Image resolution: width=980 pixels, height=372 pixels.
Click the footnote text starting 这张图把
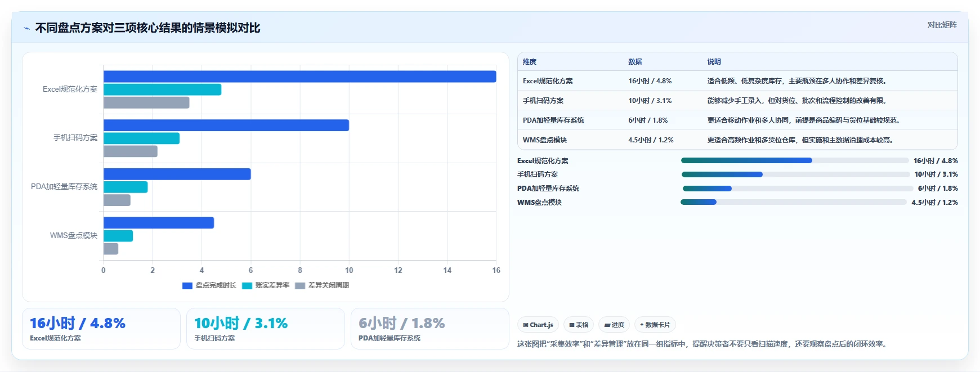click(x=704, y=344)
